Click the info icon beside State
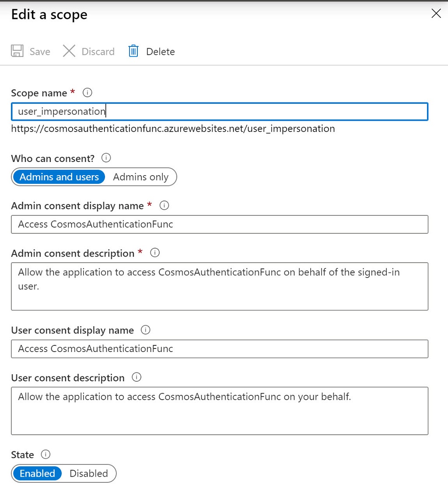Image resolution: width=448 pixels, height=496 pixels. click(x=46, y=454)
